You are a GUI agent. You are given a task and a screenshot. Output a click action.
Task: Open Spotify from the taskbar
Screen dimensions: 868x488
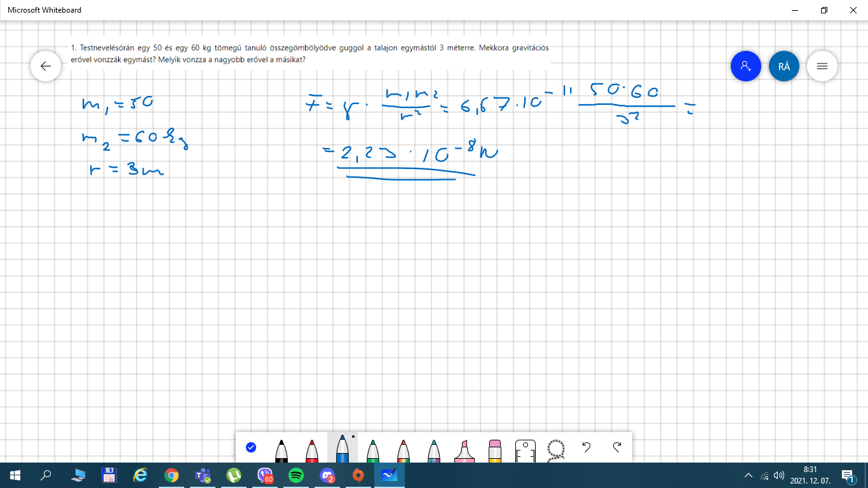[296, 475]
